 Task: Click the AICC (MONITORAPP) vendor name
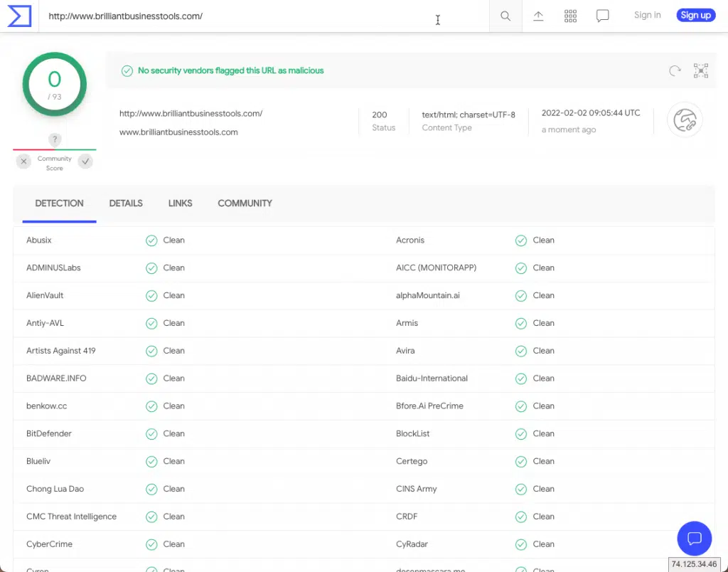[x=436, y=268]
